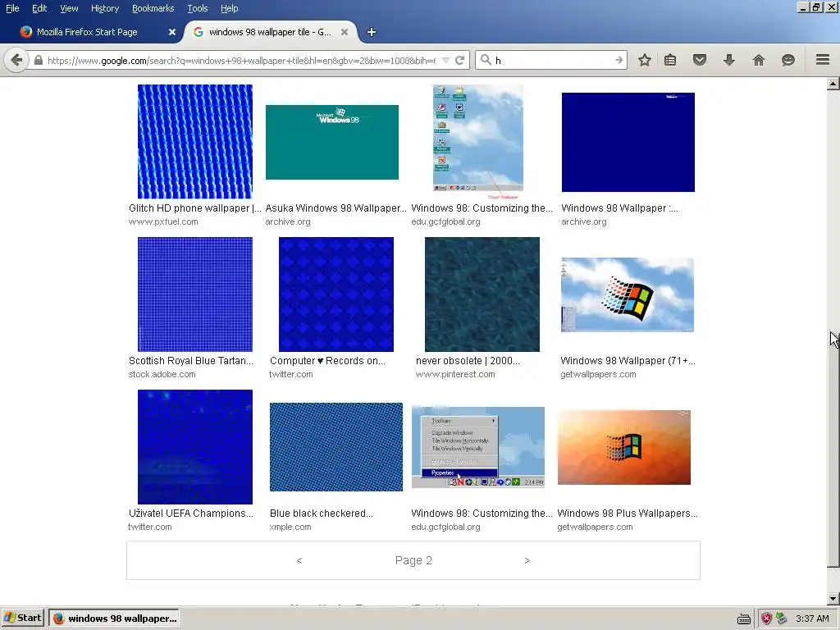Open the Tools menu
Screen dimensions: 840x630
197,8
